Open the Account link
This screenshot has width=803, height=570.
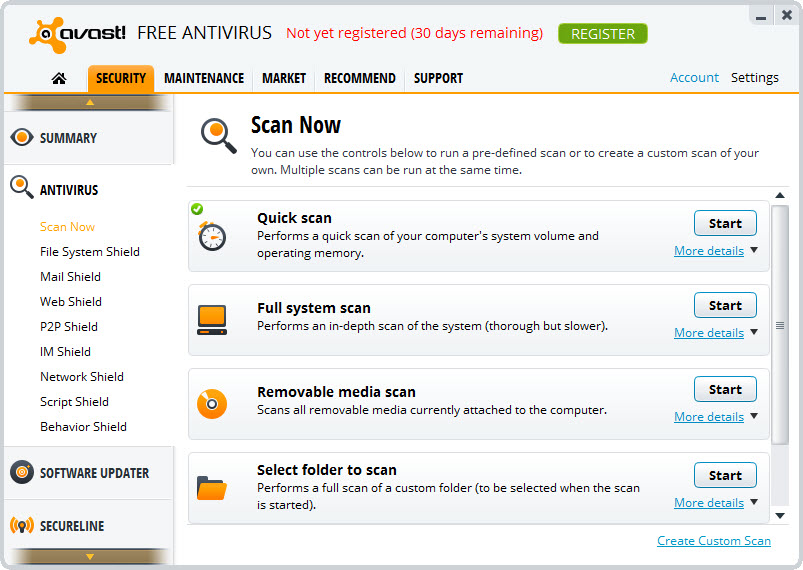coord(694,77)
